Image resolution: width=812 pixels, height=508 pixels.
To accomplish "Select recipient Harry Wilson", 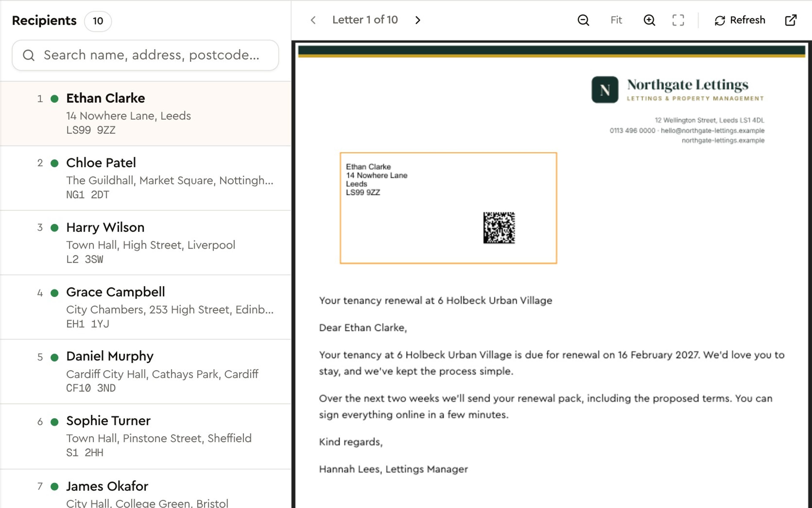I will (x=145, y=243).
